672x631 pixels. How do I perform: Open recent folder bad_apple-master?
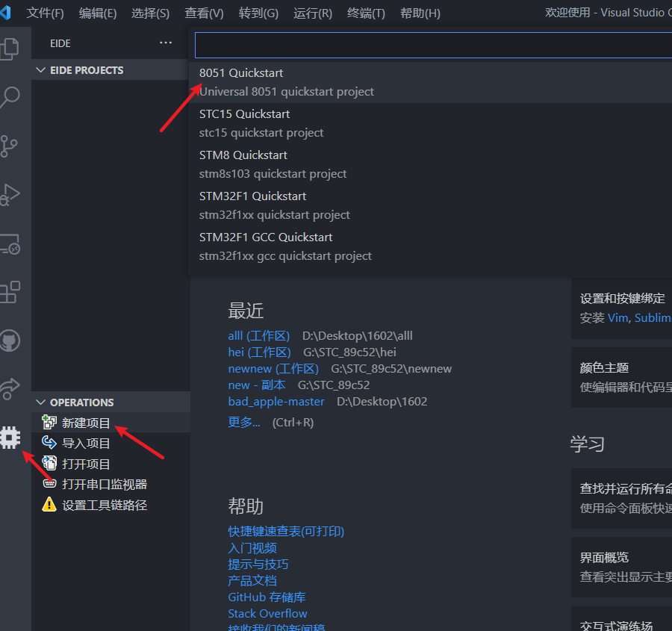[x=276, y=401]
